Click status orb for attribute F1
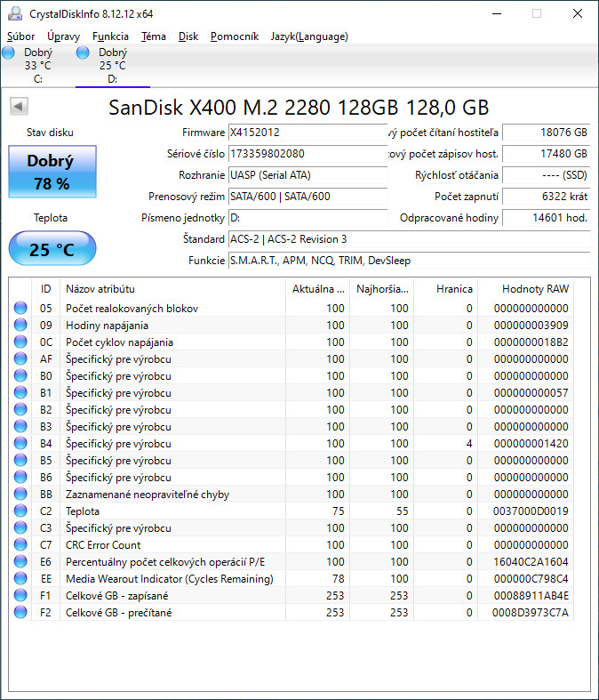 (20, 596)
